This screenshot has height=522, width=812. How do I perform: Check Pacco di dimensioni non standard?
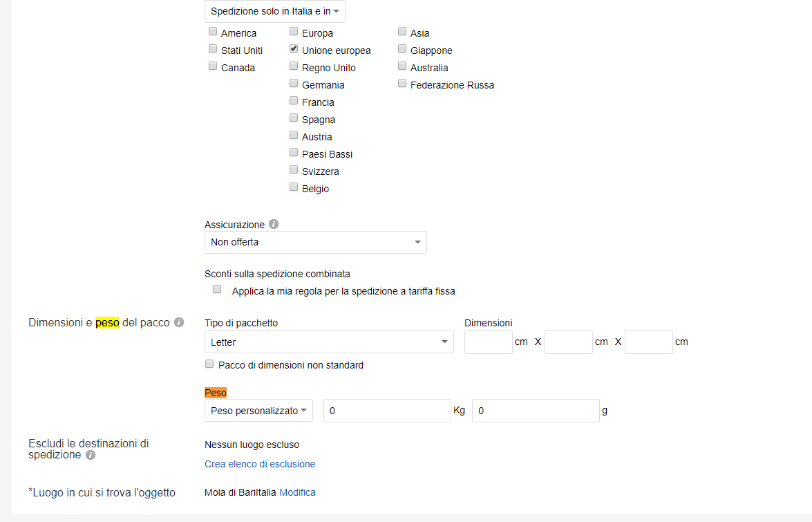pos(209,364)
